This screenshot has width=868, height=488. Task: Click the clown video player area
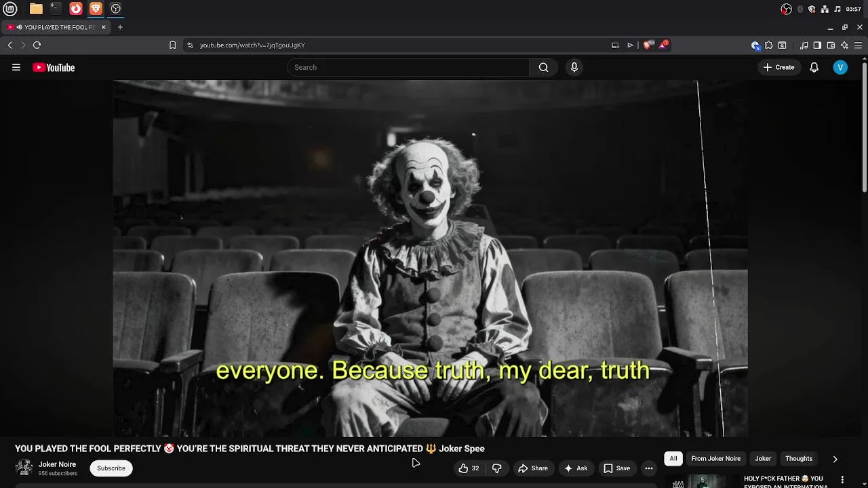pyautogui.click(x=430, y=258)
